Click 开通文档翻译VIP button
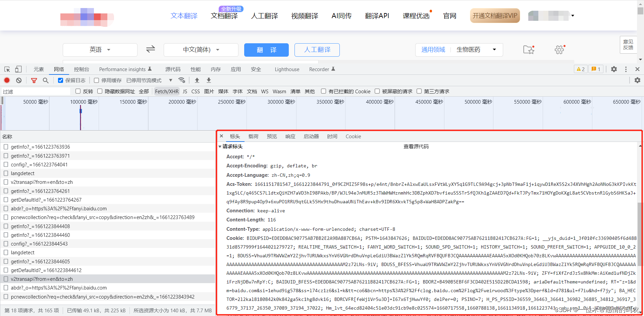 pos(495,15)
